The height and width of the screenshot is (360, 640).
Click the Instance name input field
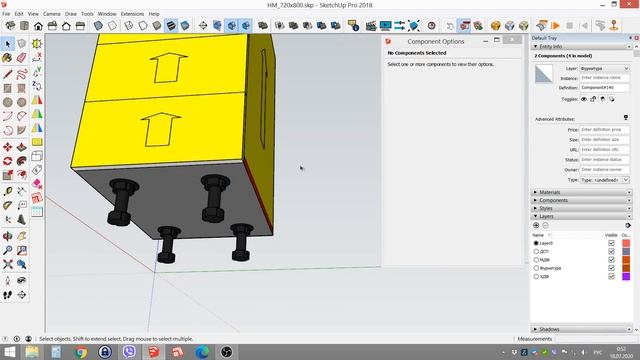click(x=604, y=78)
